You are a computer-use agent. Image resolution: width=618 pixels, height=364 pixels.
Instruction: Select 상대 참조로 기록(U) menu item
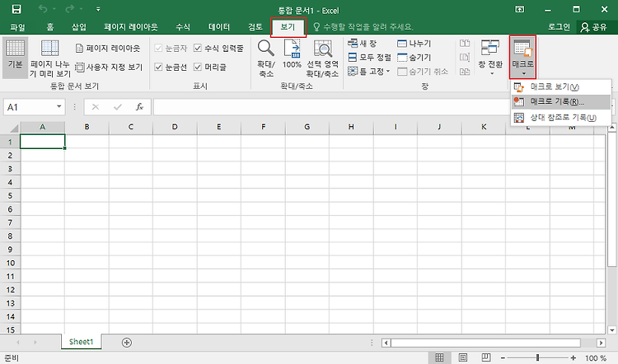click(560, 118)
